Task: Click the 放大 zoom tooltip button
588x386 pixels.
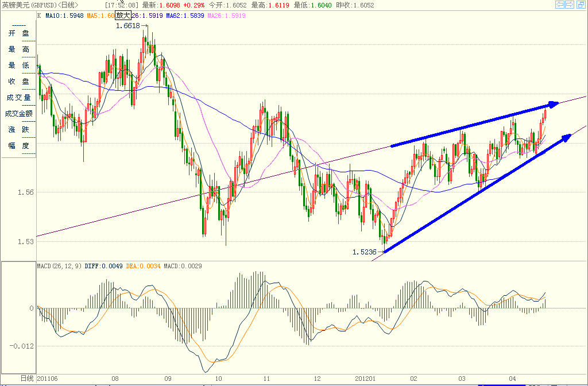Action: pos(123,16)
